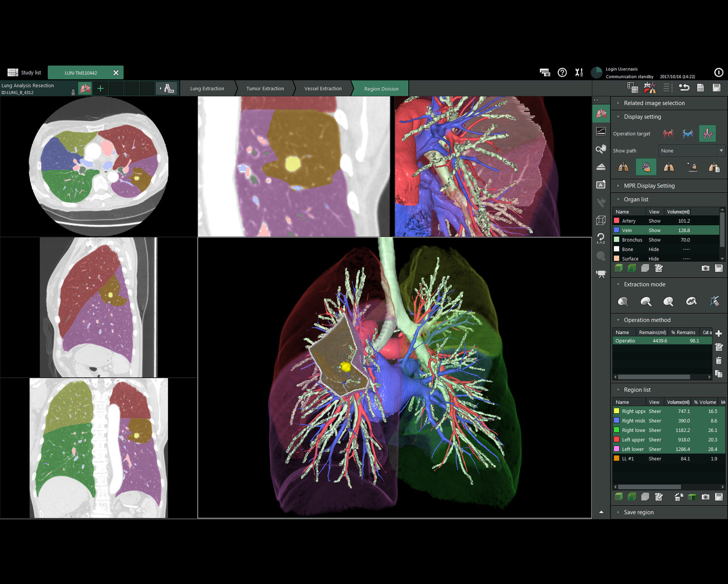Click the undo icon in top toolbar
This screenshot has height=584, width=728.
click(684, 88)
